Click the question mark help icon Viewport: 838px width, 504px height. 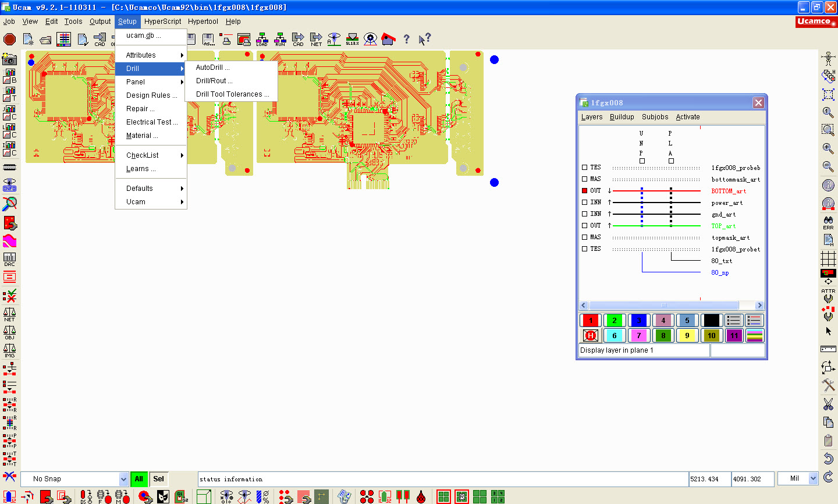[406, 39]
